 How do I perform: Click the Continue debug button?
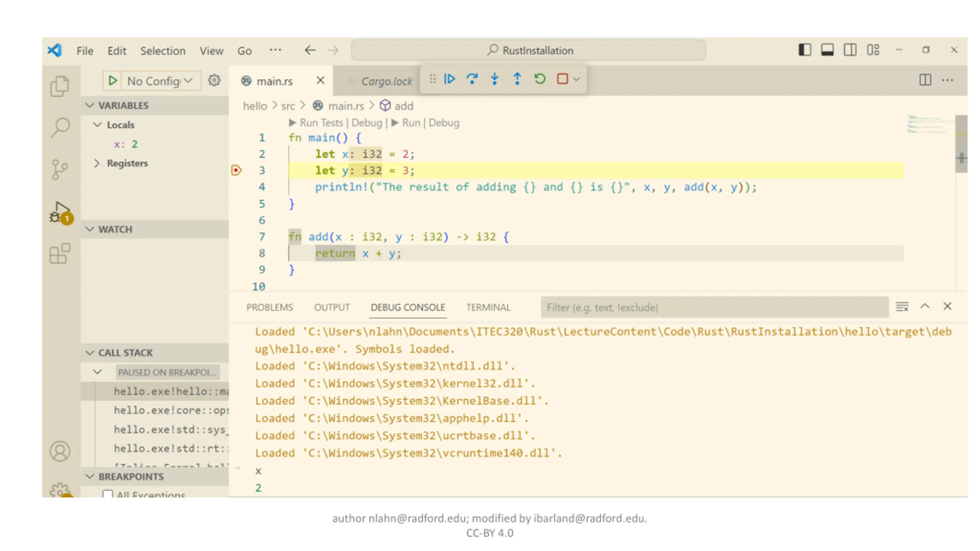click(x=449, y=79)
